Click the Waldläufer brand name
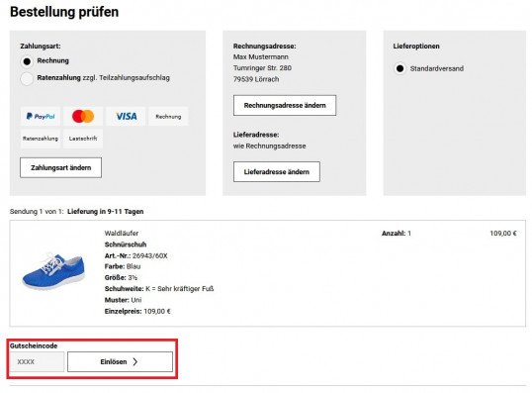The width and height of the screenshot is (532, 393). point(122,234)
